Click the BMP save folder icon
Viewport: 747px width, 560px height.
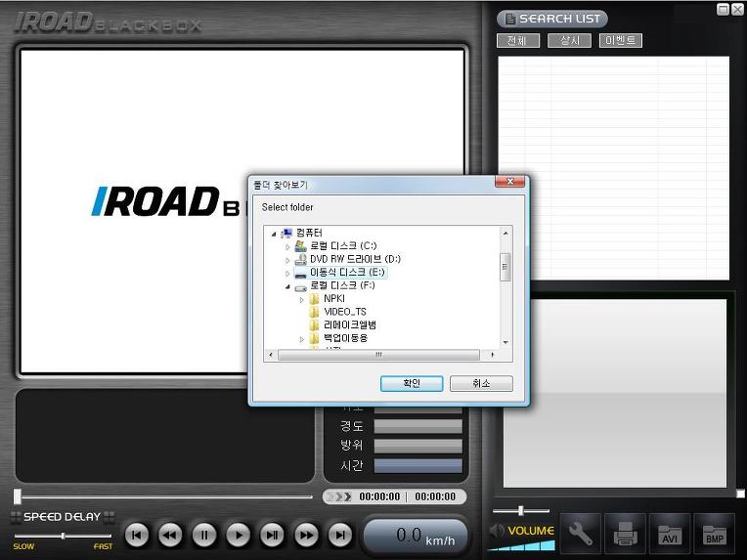[x=714, y=534]
